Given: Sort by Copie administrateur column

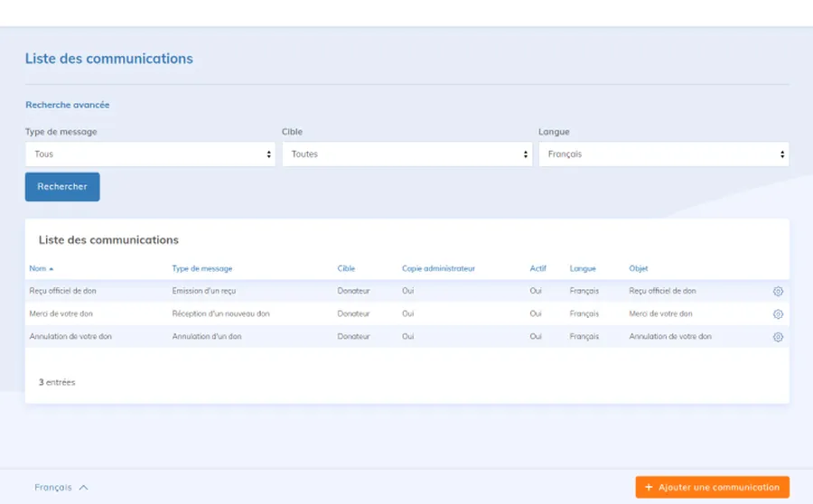Looking at the screenshot, I should (438, 268).
